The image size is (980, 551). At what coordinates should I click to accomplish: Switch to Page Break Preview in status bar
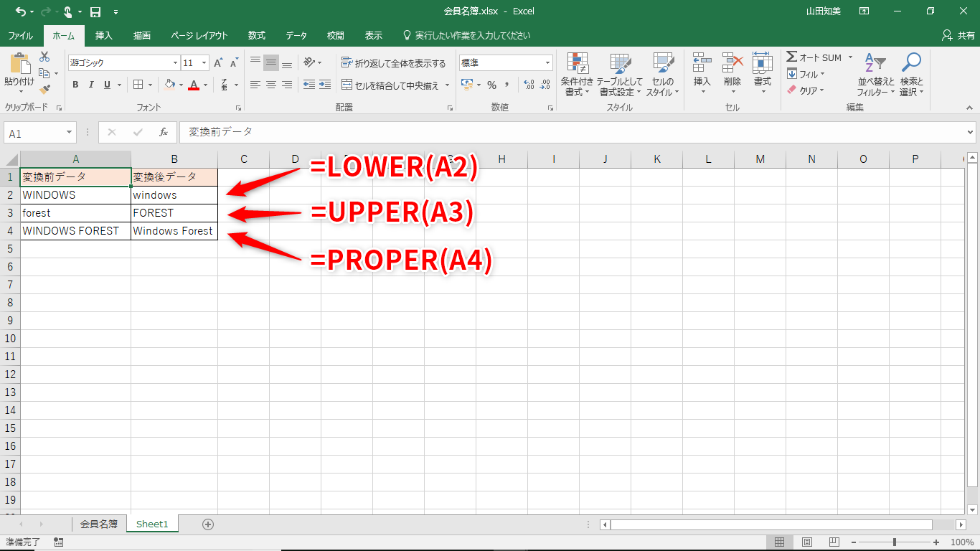834,542
